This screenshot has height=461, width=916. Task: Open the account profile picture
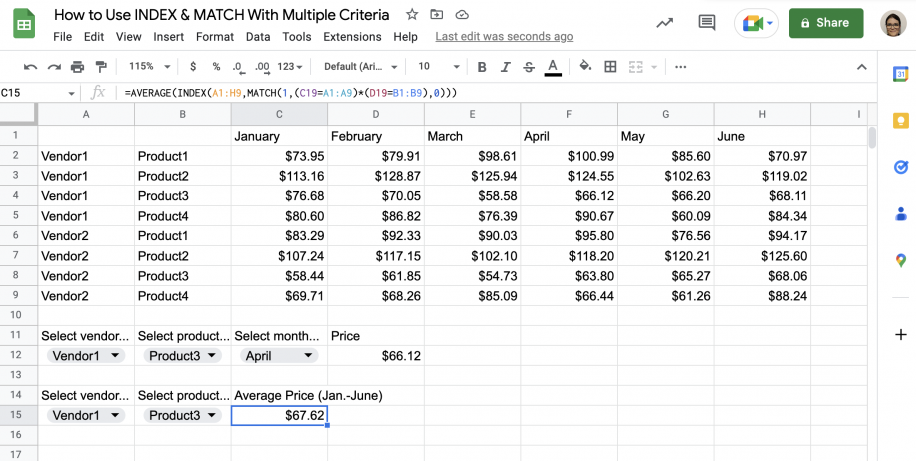coord(893,23)
